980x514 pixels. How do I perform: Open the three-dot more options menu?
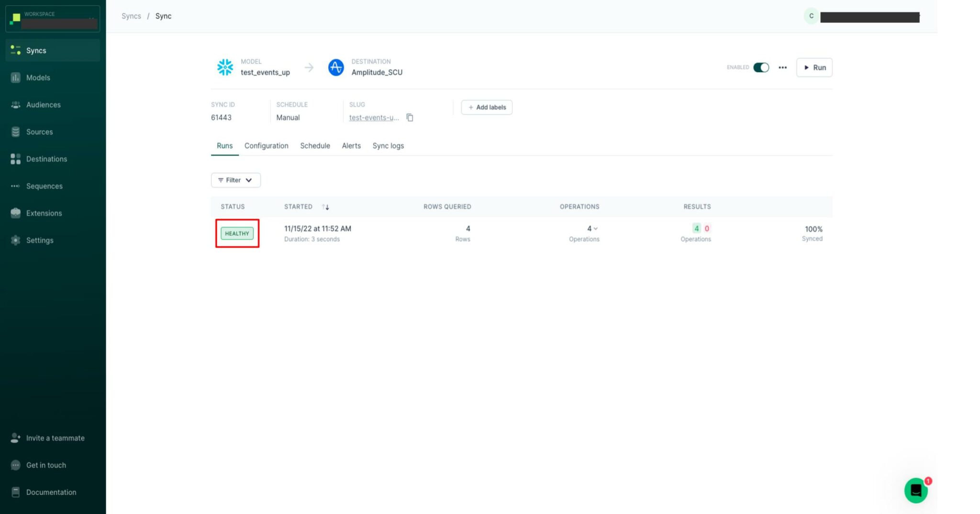click(x=782, y=67)
